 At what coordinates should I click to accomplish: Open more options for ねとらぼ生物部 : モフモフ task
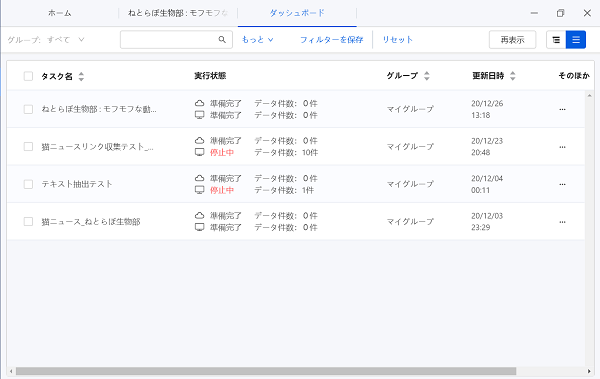562,109
